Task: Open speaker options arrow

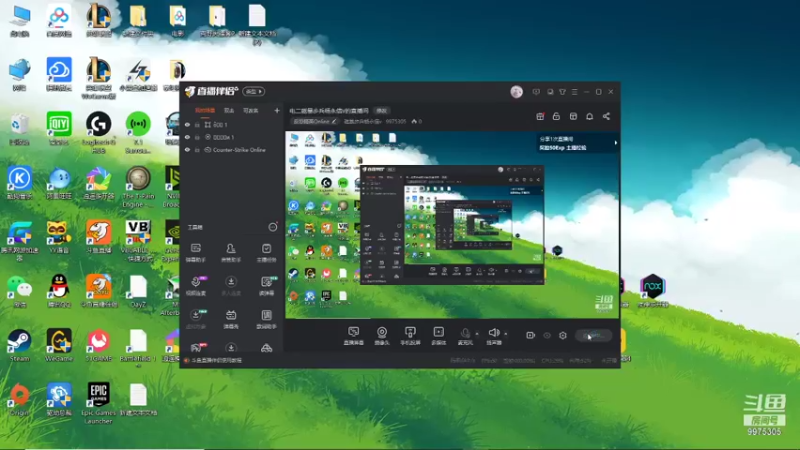Action: point(506,334)
